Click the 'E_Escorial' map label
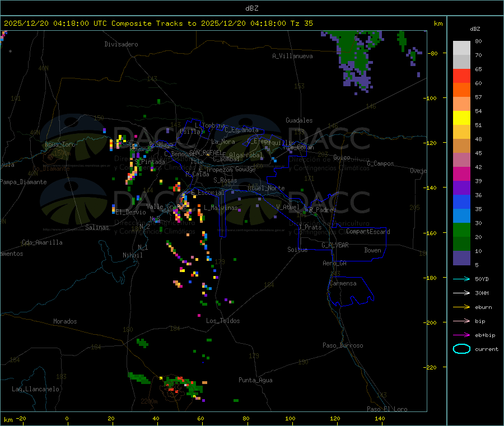This screenshot has height=426, width=504. click(208, 193)
